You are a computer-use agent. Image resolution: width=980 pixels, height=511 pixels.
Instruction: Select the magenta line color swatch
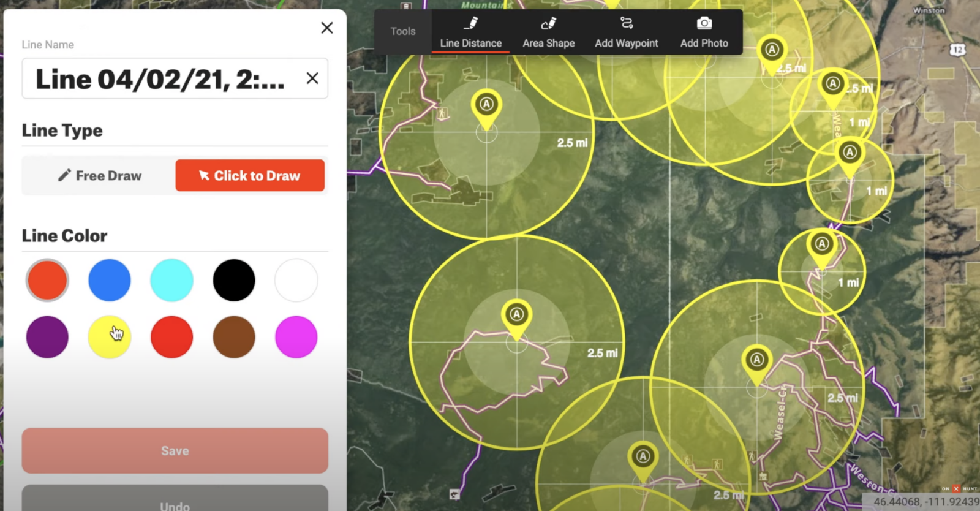click(296, 337)
